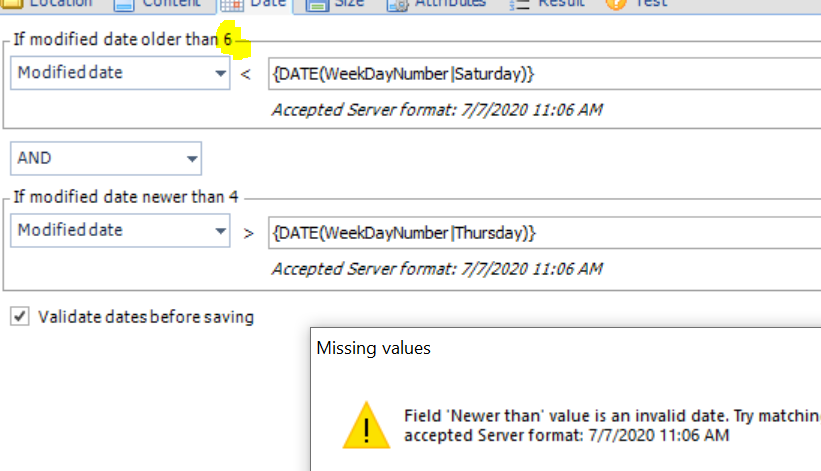Open the Content tab
This screenshot has width=821, height=471.
coord(171,4)
